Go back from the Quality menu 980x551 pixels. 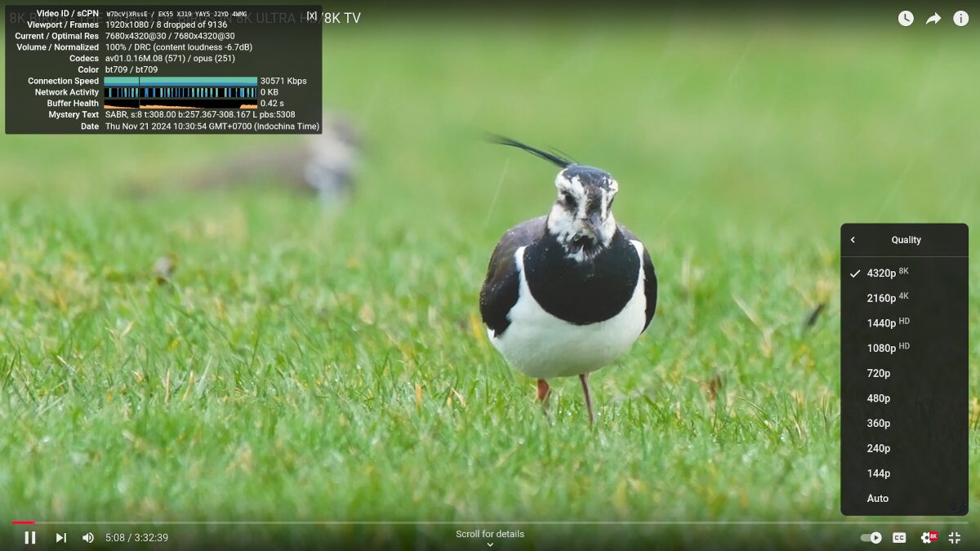pos(853,240)
